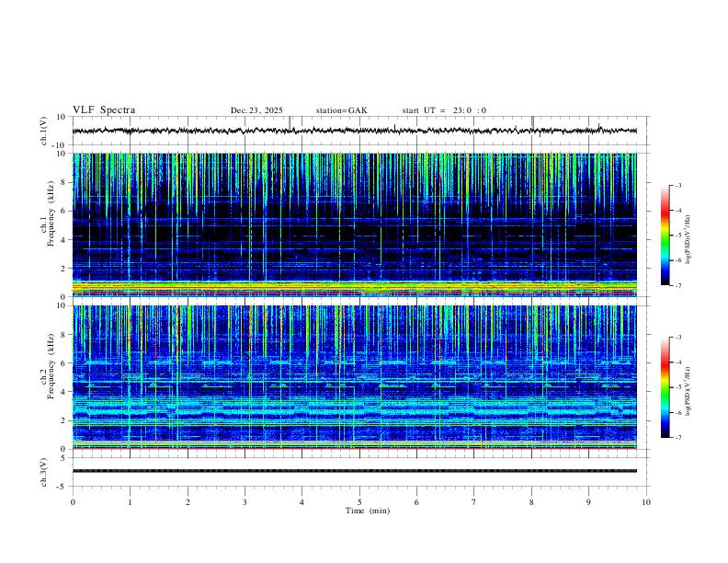The height and width of the screenshot is (563, 728).
Task: Click the ch.1 spectrogram color bar
Action: (665, 236)
